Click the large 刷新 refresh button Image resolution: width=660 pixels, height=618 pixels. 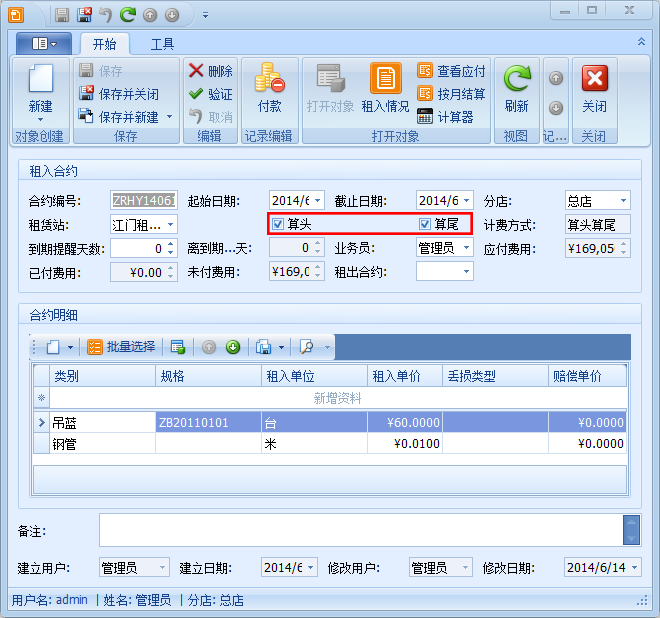(516, 89)
